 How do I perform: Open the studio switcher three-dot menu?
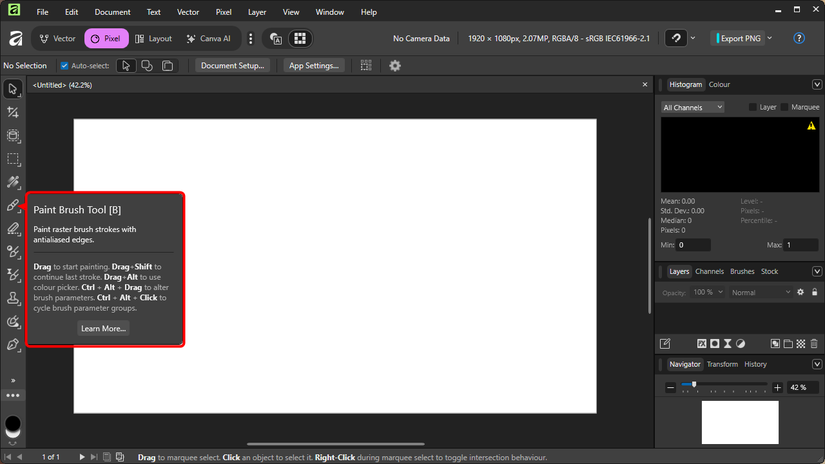point(250,38)
